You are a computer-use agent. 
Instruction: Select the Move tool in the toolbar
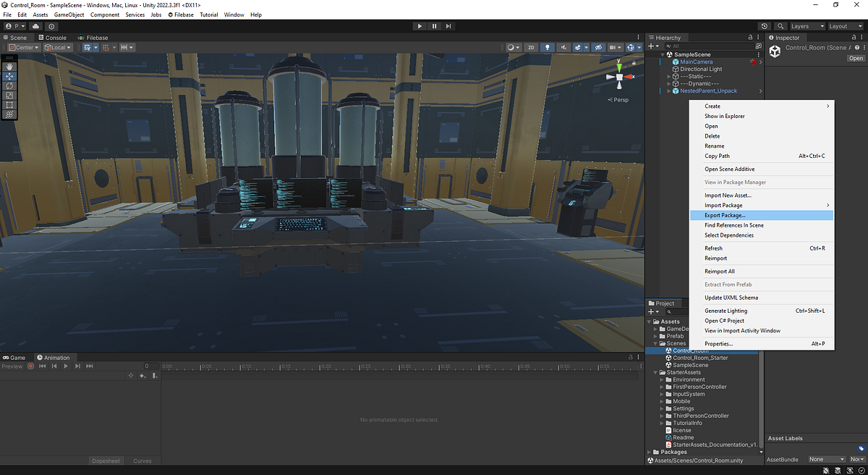pyautogui.click(x=9, y=76)
